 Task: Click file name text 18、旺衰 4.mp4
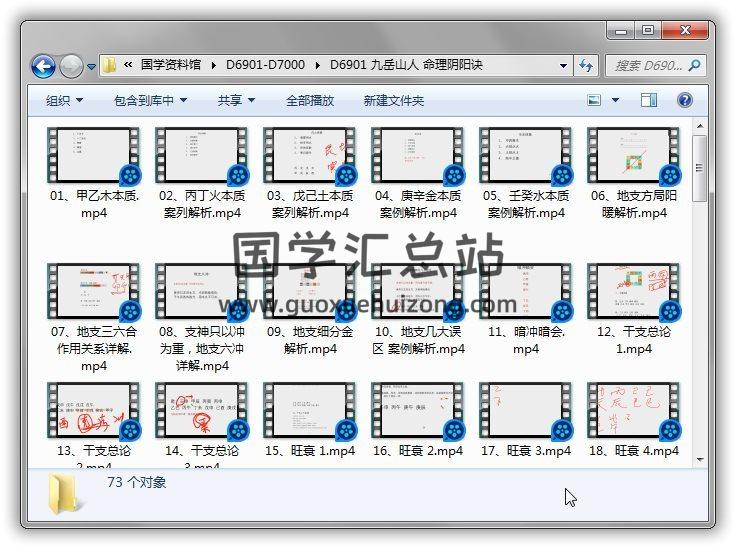click(x=634, y=451)
